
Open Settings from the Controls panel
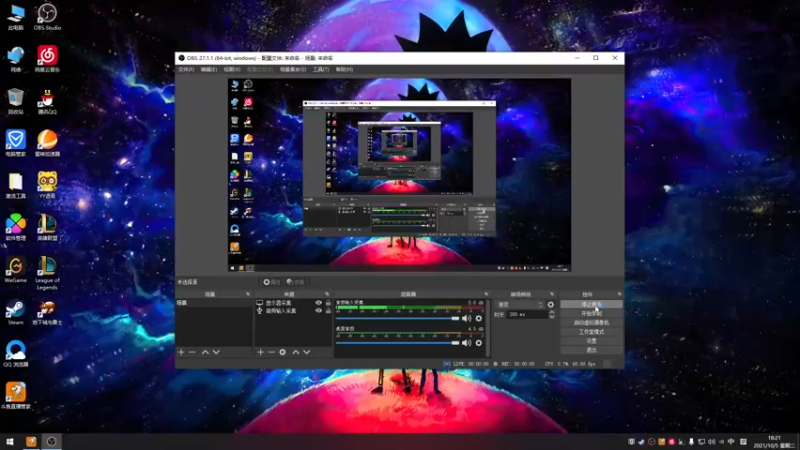591,341
